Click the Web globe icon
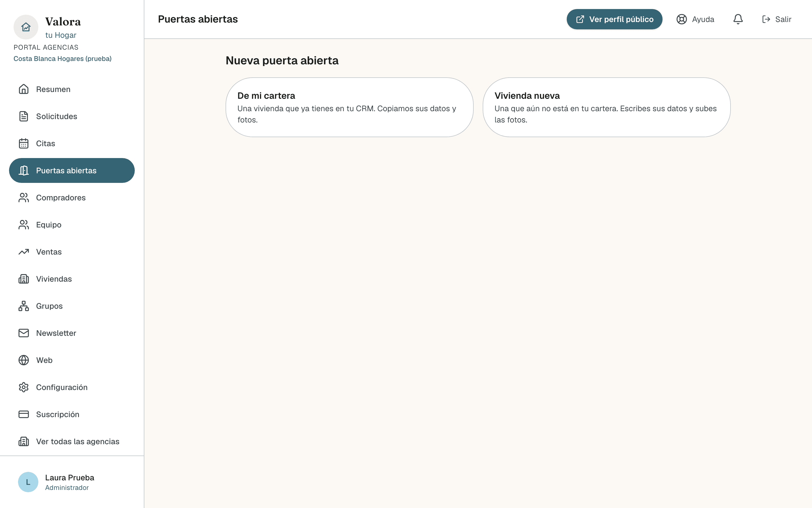Viewport: 812px width, 508px height. click(23, 360)
